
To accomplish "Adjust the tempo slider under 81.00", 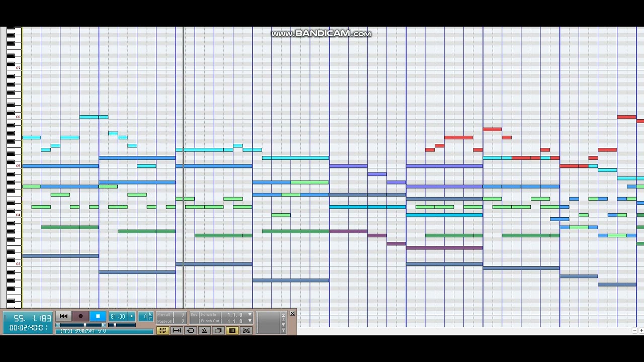I will 122,325.
